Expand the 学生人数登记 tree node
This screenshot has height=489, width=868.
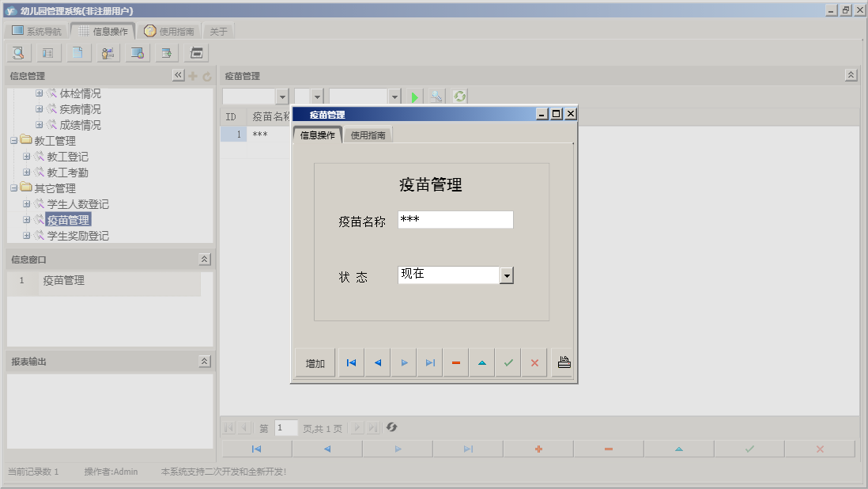point(25,203)
